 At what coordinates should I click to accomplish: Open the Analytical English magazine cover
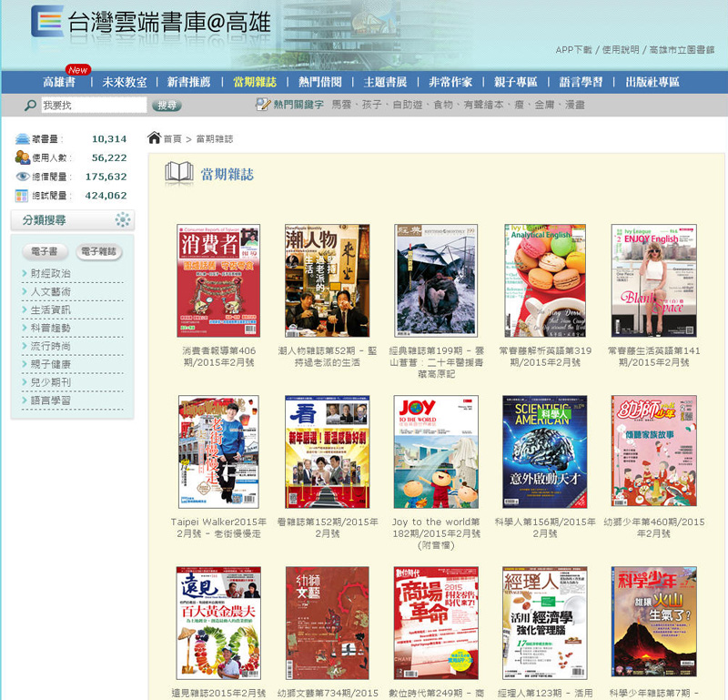(545, 280)
